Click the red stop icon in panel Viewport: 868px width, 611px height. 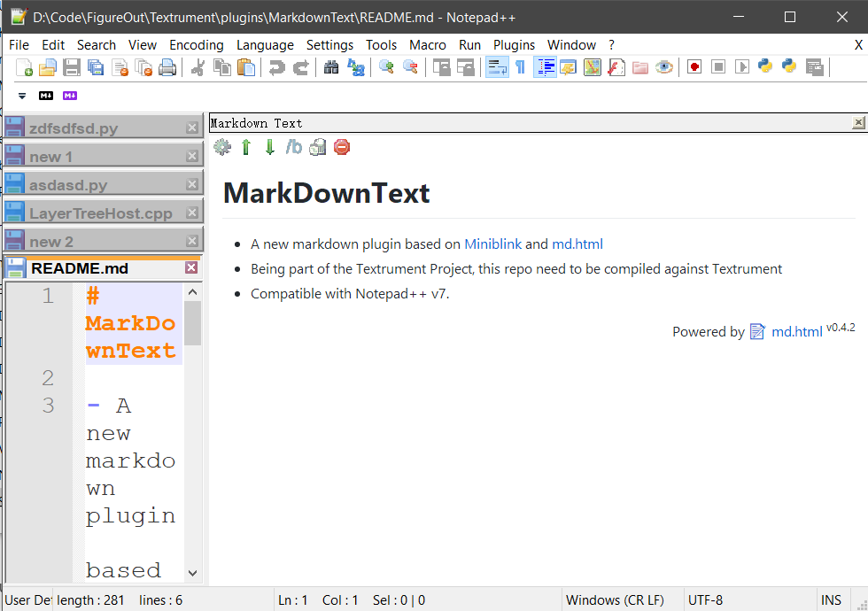pyautogui.click(x=342, y=147)
